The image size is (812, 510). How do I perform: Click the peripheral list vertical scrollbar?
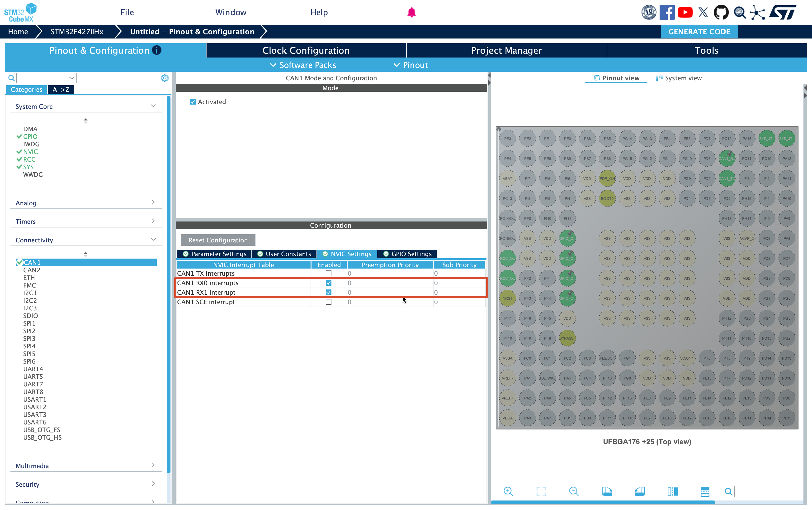pyautogui.click(x=169, y=285)
